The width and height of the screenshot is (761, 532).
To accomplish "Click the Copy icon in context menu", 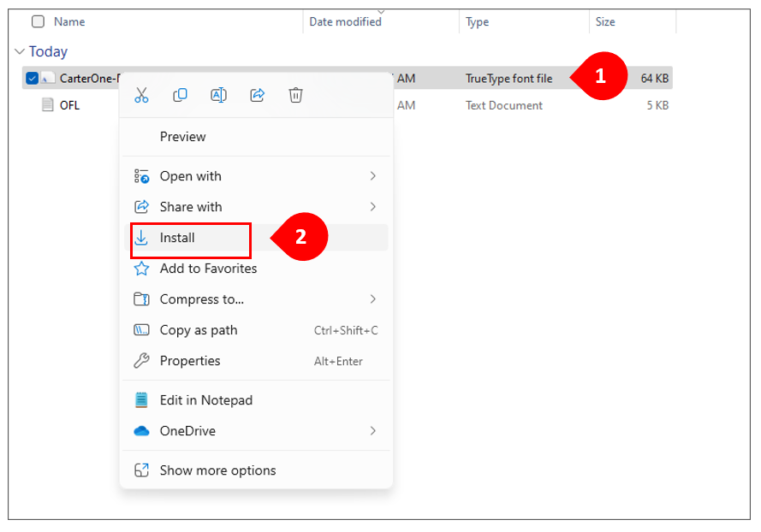I will tap(180, 95).
